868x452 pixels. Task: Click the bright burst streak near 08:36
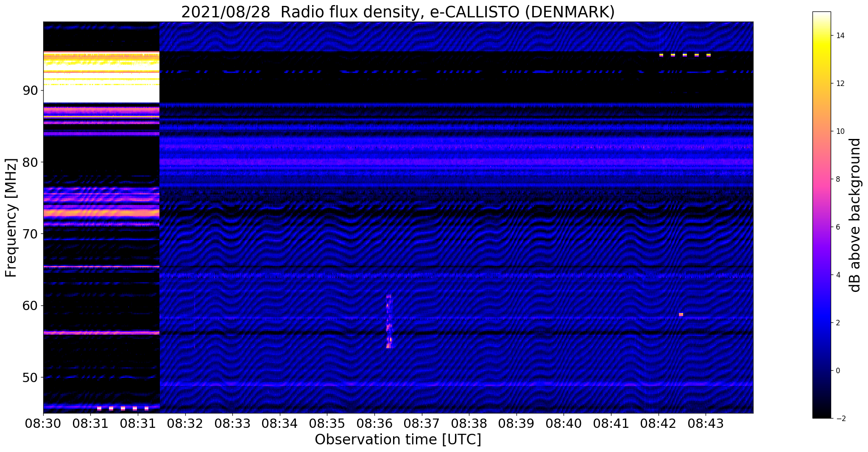click(x=389, y=322)
